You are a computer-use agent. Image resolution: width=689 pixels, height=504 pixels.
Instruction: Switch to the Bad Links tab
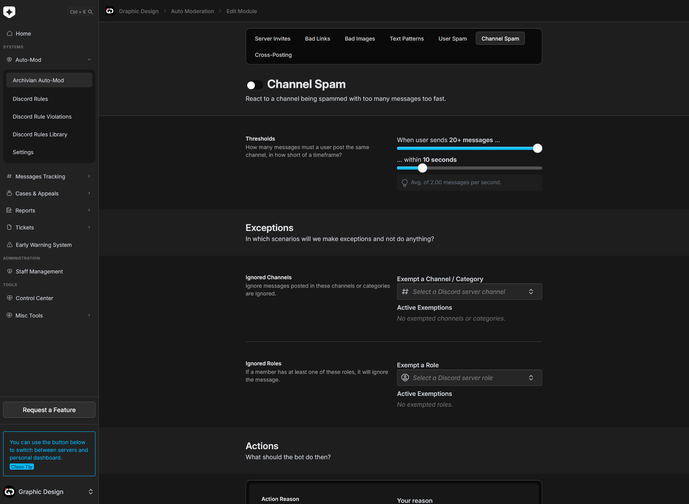(317, 39)
